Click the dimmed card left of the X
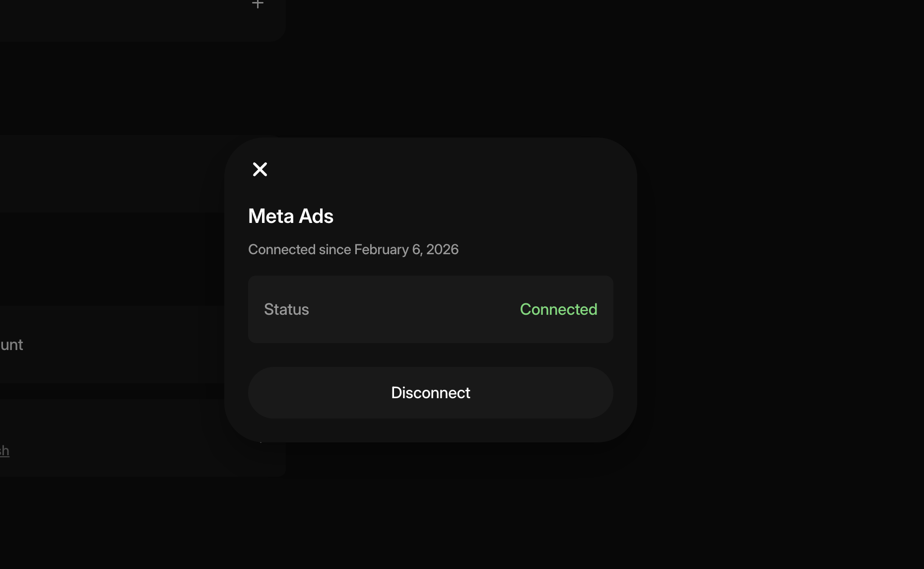Screen dimensions: 924x569 (x=109, y=174)
